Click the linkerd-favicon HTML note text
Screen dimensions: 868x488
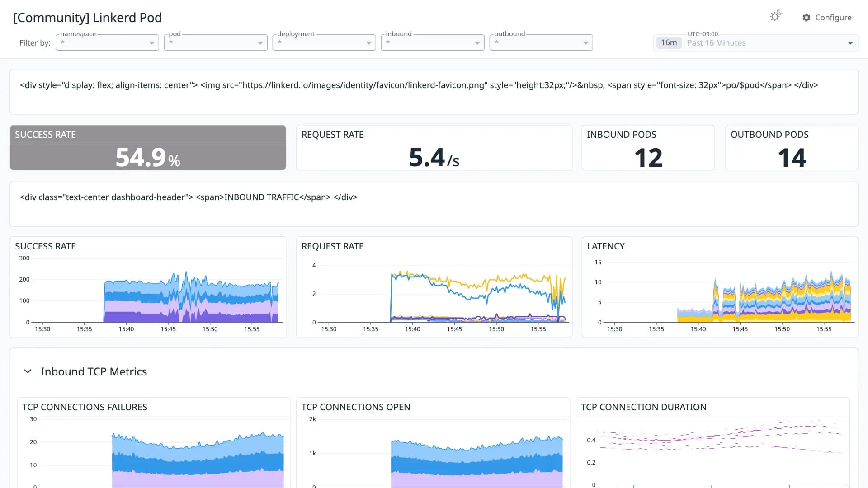[x=419, y=85]
